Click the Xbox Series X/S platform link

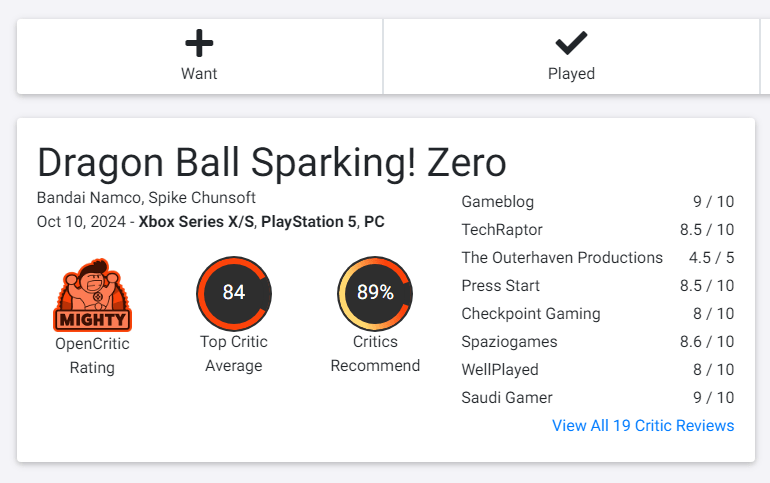pyautogui.click(x=196, y=221)
